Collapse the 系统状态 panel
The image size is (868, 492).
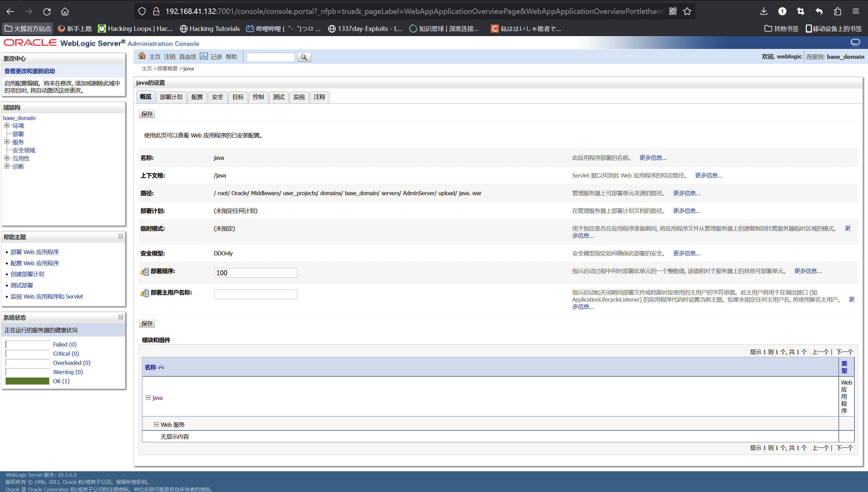[x=121, y=317]
